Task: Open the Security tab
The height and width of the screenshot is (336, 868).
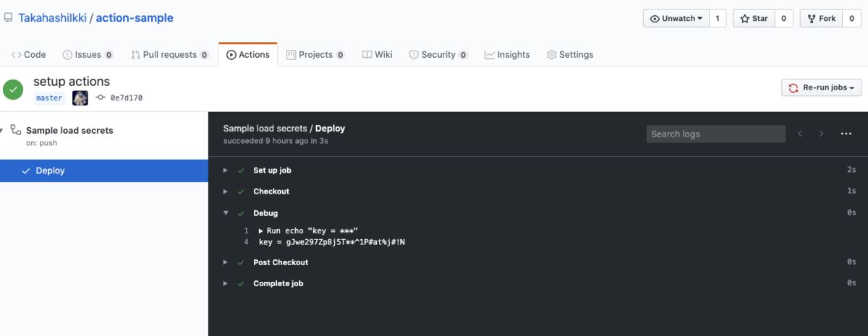Action: pyautogui.click(x=438, y=54)
